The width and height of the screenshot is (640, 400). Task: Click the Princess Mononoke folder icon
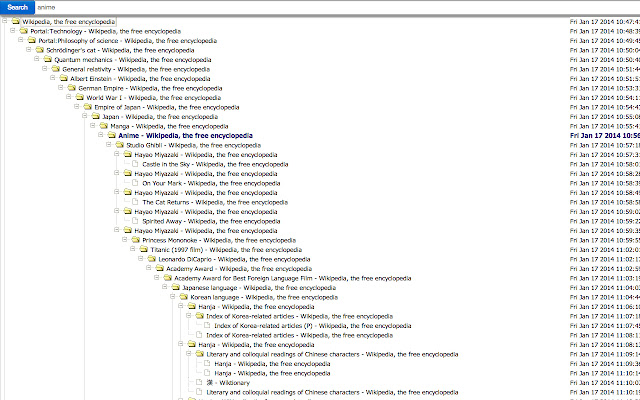point(136,240)
